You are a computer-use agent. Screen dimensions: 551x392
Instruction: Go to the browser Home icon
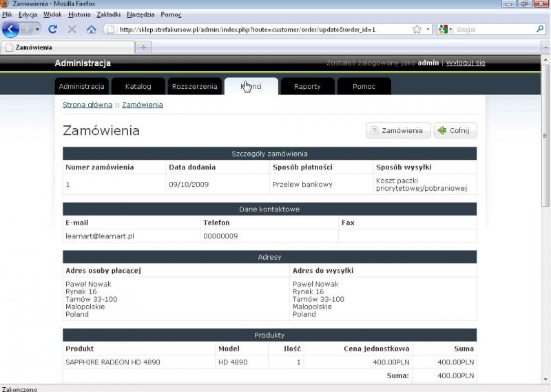[x=91, y=30]
